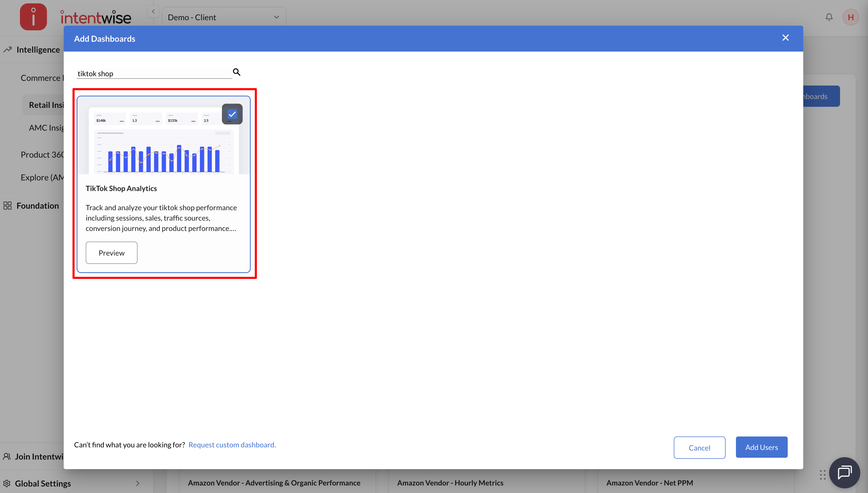868x493 pixels.
Task: Open the user profile avatar H
Action: [x=850, y=17]
